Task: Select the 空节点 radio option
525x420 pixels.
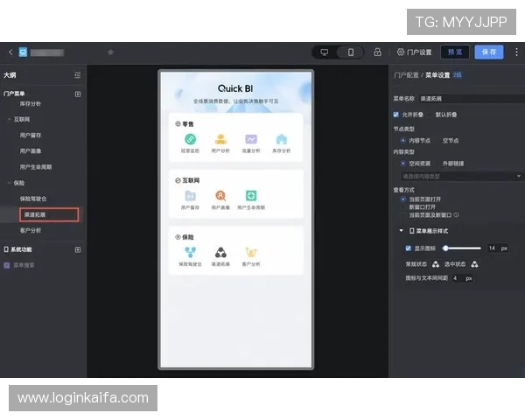Action: 438,140
